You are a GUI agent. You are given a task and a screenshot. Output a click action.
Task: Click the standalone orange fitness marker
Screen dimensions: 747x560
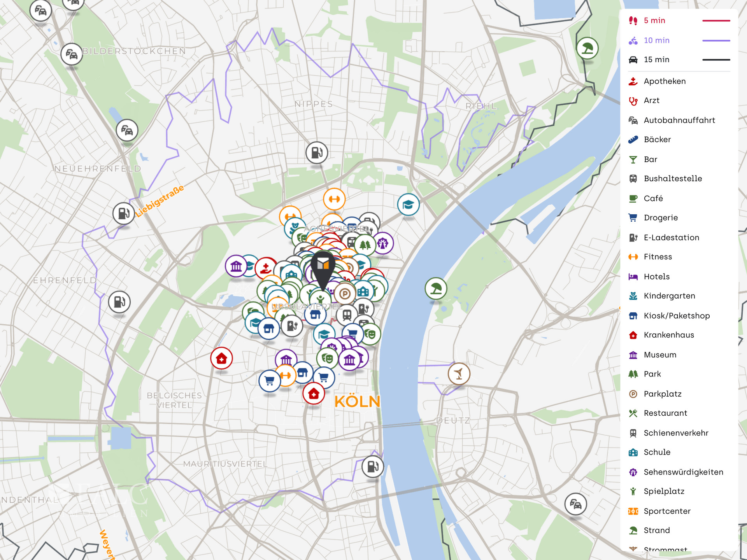coord(334,199)
